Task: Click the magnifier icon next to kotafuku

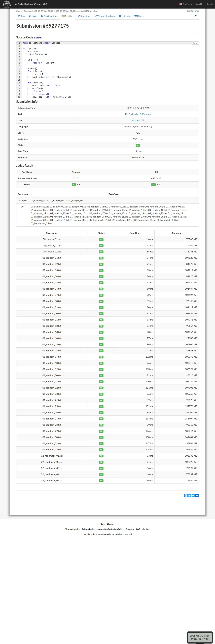Action: tap(143, 120)
